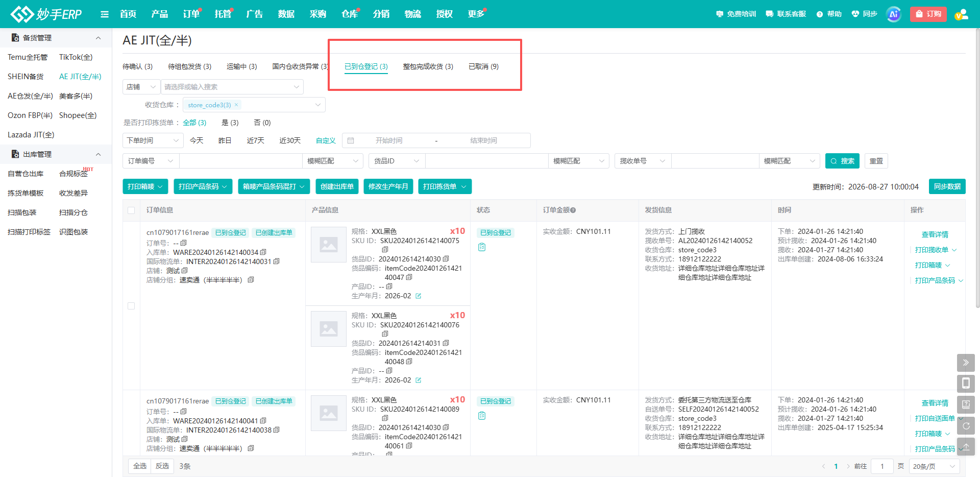980x477 pixels.
Task: Copy logistics number INTER20240126142140038 via its copy icon
Action: click(277, 430)
